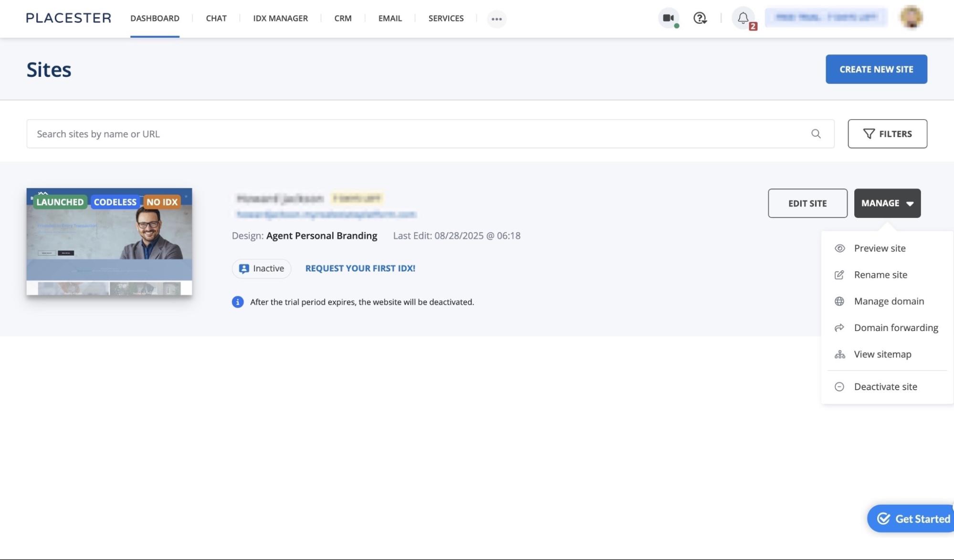The height and width of the screenshot is (560, 954).
Task: Open the help question mark icon
Action: tap(700, 18)
